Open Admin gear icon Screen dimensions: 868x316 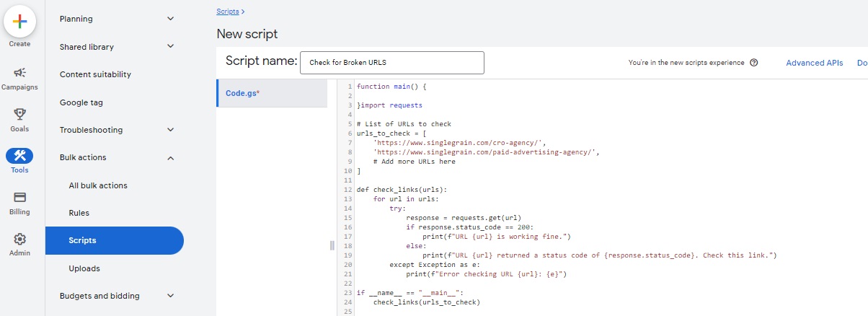[19, 239]
